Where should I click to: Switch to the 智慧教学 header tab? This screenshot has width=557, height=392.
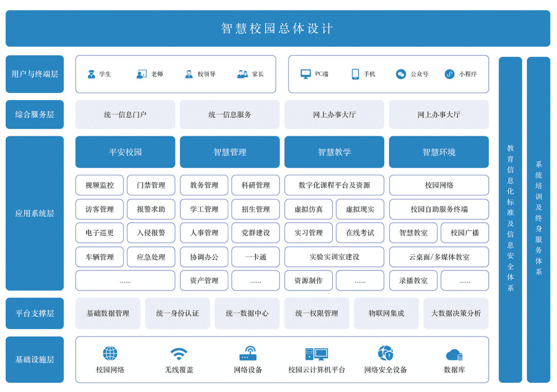[334, 152]
